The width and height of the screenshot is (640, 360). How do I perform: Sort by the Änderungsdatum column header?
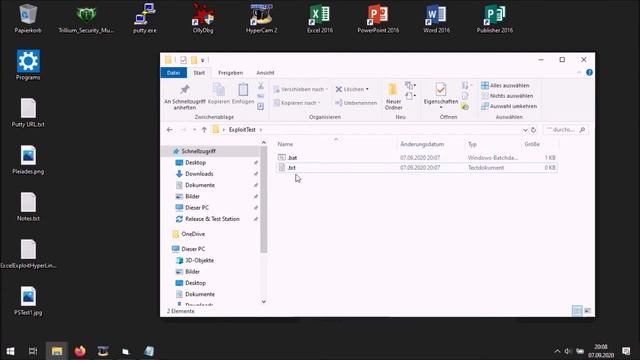[x=431, y=144]
